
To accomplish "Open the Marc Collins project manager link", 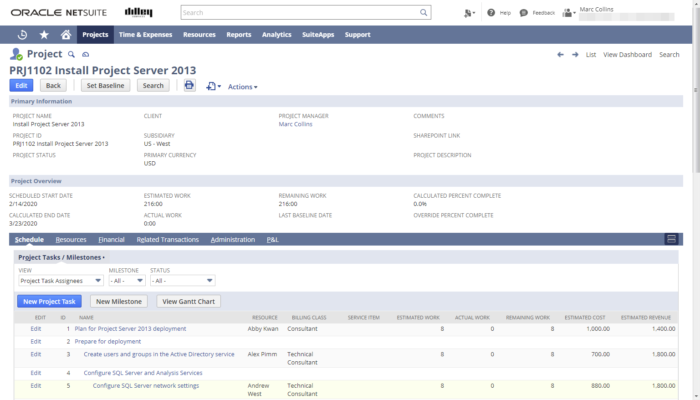I will [x=296, y=124].
